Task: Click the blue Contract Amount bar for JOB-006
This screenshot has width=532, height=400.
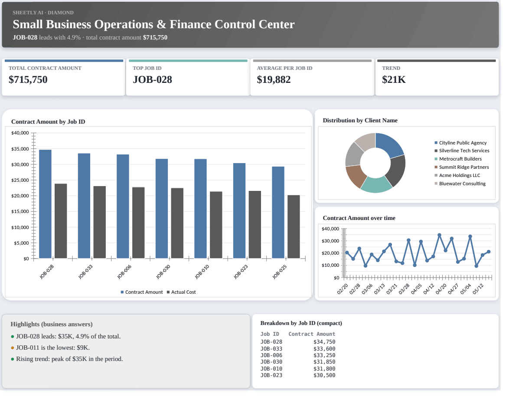Action: coord(123,207)
